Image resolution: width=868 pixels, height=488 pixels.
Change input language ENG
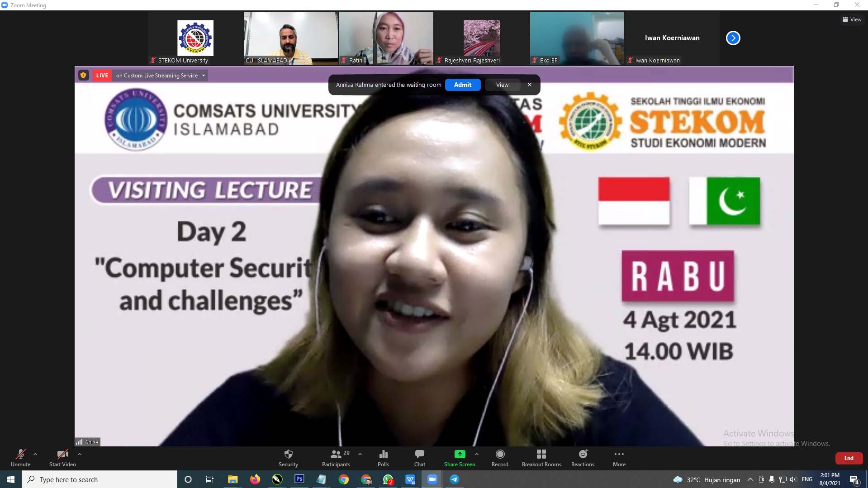(x=807, y=479)
